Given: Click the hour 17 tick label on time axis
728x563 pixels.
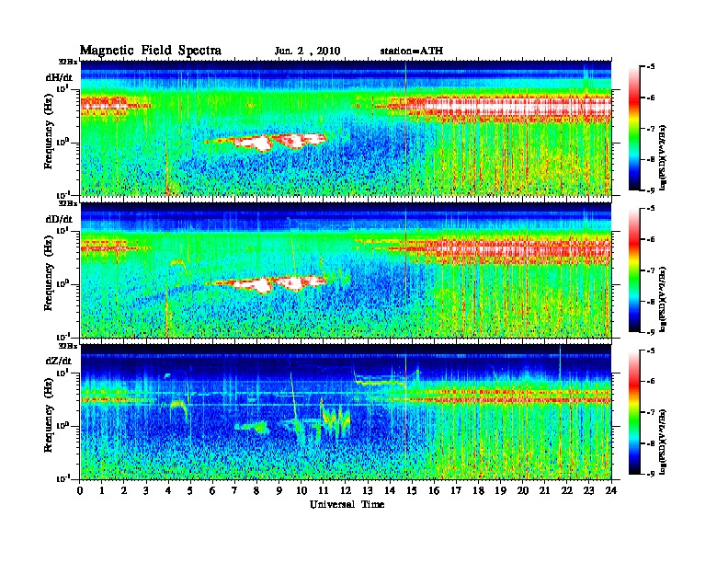Looking at the screenshot, I should click(456, 491).
